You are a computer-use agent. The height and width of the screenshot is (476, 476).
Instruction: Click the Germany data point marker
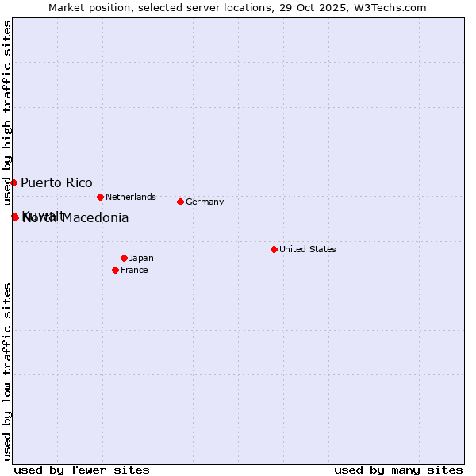click(x=180, y=202)
